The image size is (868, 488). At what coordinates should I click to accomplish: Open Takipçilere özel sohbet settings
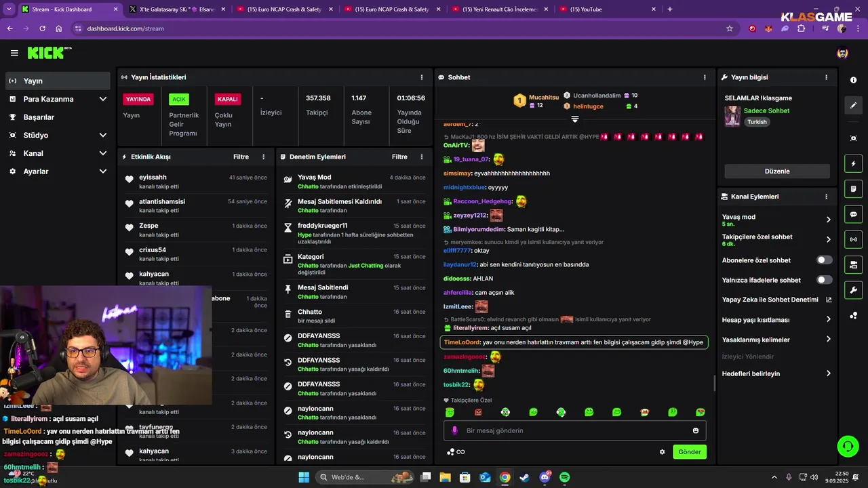click(x=776, y=240)
